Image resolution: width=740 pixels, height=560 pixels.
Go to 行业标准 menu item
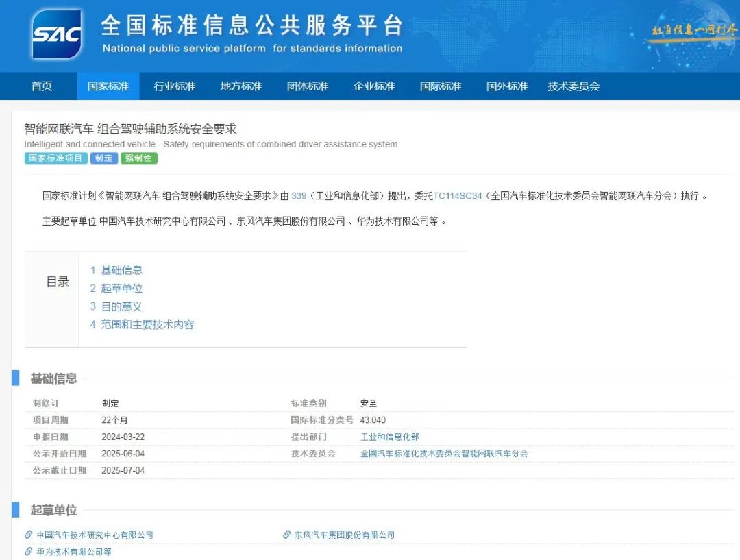[175, 86]
